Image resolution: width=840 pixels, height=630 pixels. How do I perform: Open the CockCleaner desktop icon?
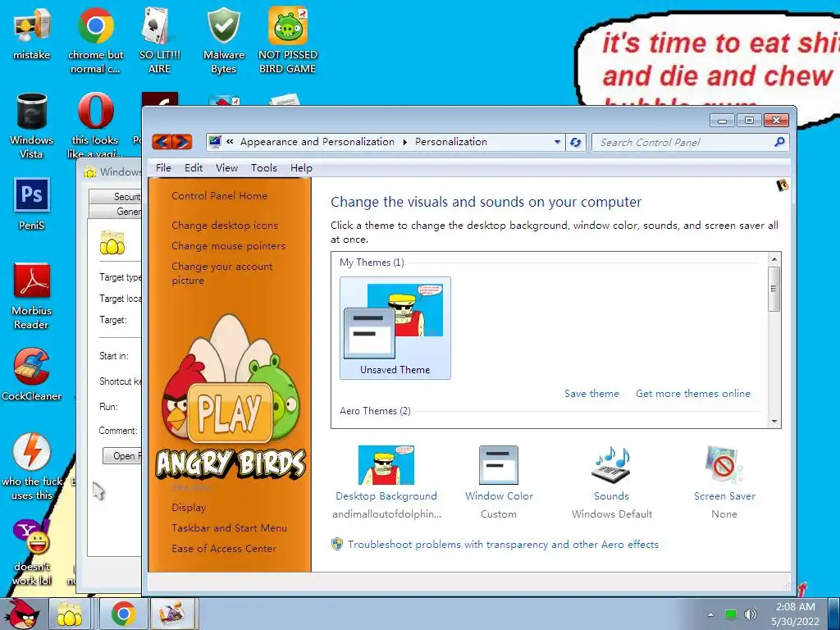coord(32,375)
